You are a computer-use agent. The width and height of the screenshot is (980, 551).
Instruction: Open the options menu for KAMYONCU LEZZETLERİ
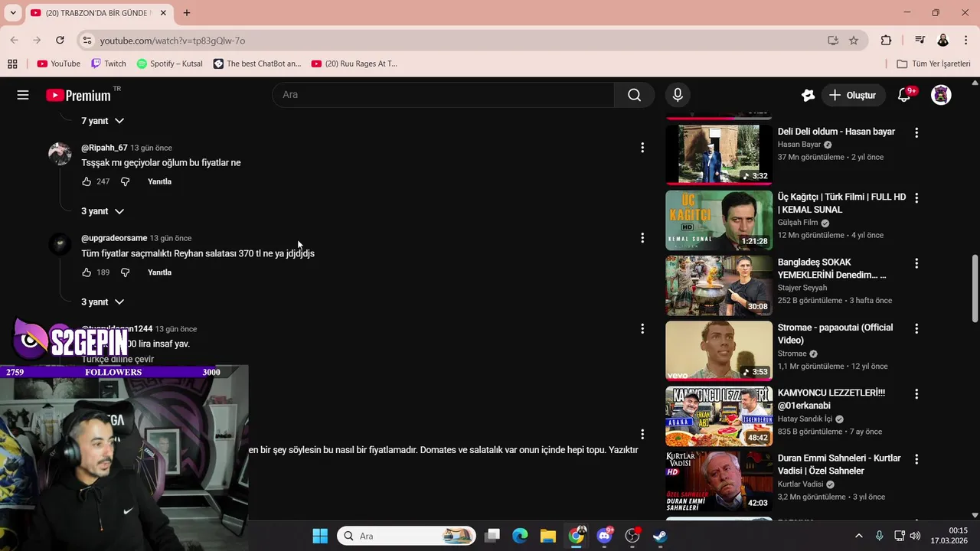(916, 393)
